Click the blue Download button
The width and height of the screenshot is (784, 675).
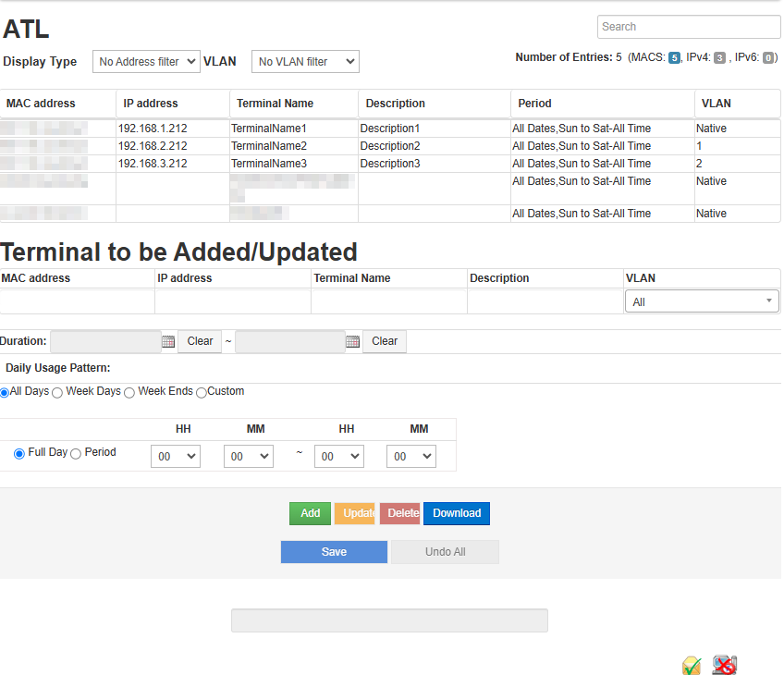click(457, 513)
